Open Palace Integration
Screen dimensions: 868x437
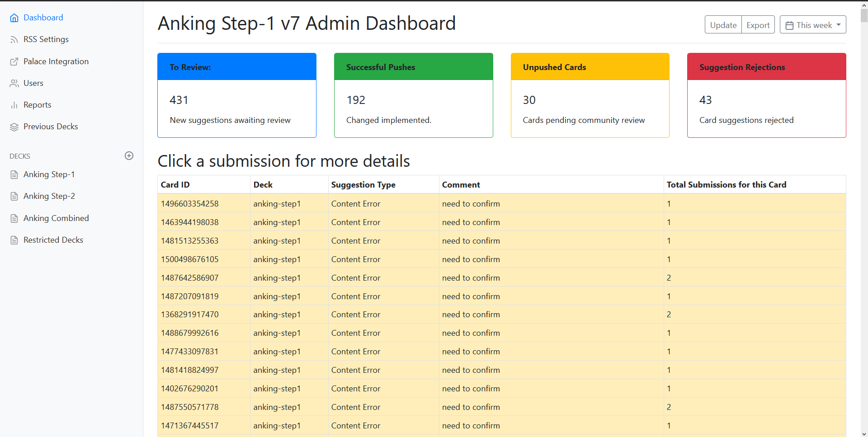coord(56,61)
